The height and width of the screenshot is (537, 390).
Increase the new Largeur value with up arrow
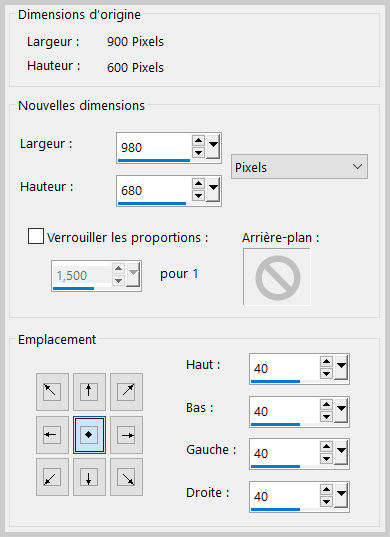[198, 140]
